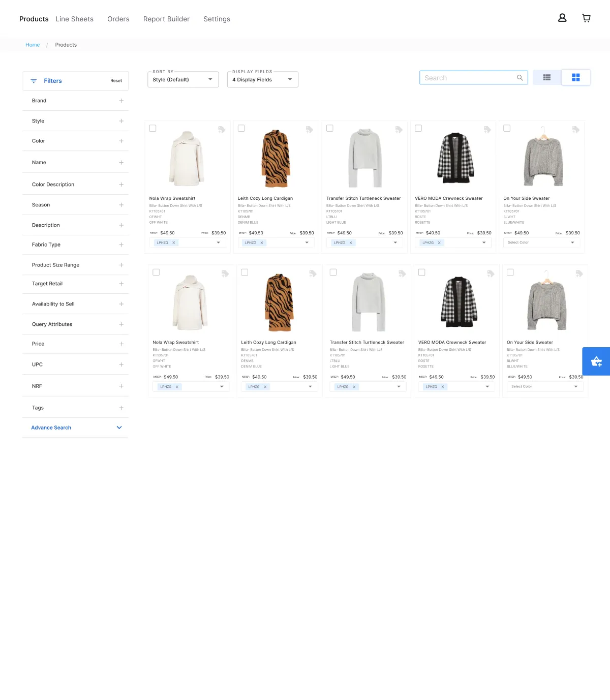Open the Orders tab

(118, 19)
